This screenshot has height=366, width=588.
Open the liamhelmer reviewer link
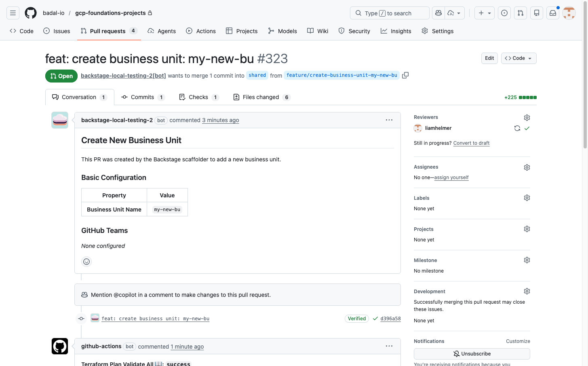(x=438, y=128)
